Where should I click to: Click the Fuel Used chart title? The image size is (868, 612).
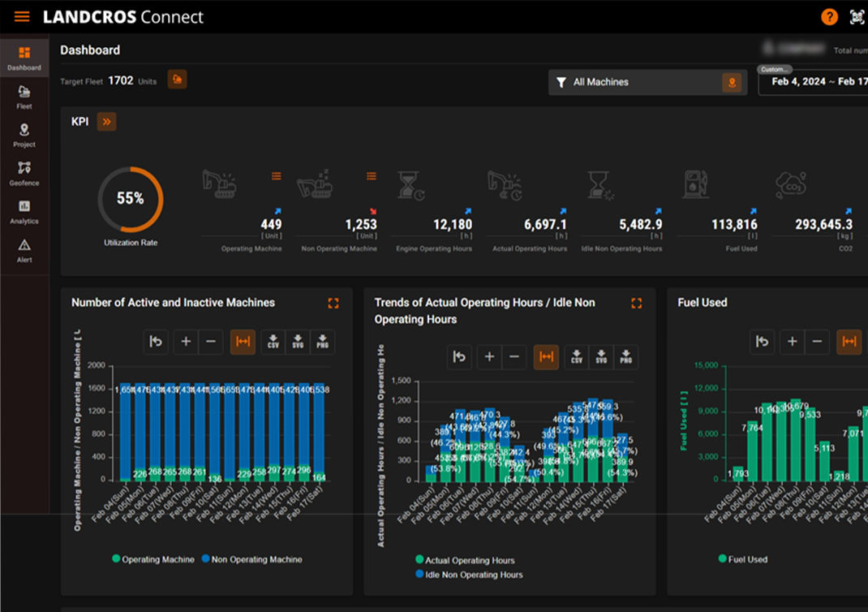(703, 303)
